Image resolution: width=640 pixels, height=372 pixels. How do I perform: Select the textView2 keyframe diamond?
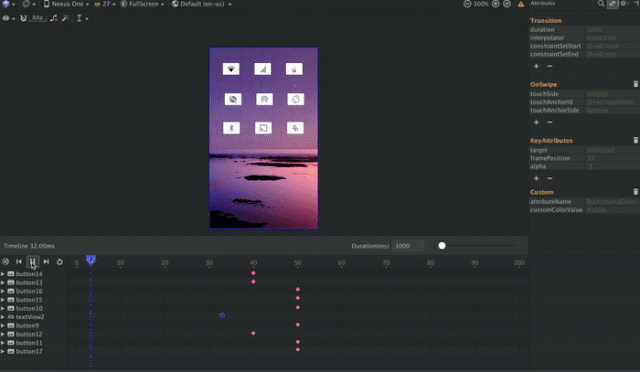pyautogui.click(x=222, y=315)
